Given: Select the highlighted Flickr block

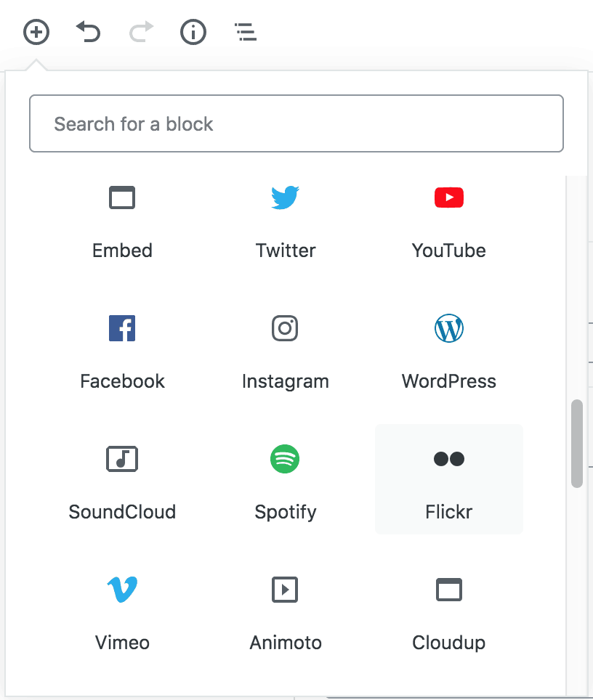Looking at the screenshot, I should [448, 479].
